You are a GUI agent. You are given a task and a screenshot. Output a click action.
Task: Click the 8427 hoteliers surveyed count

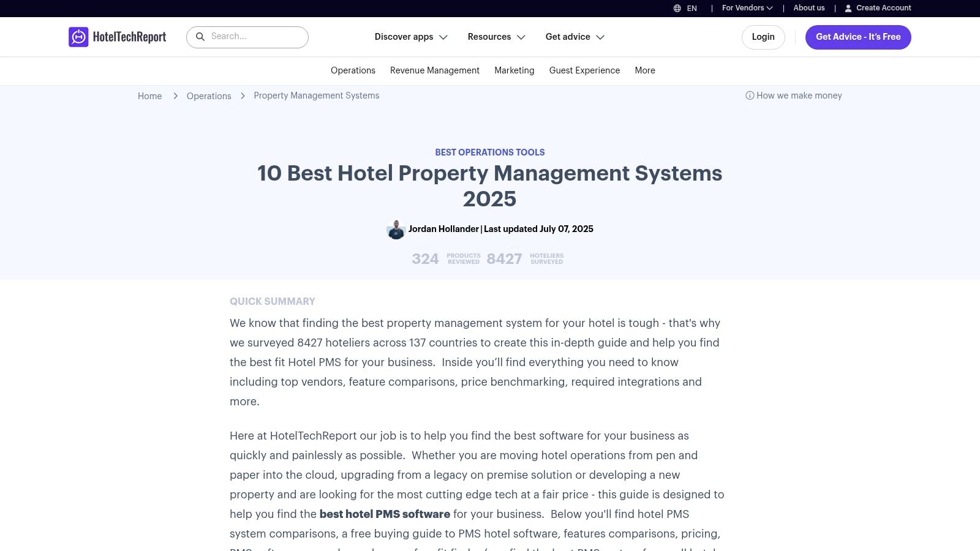[504, 259]
